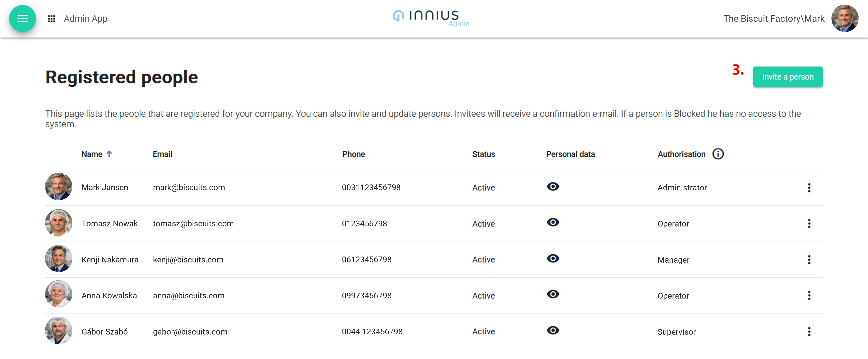The image size is (868, 359).
Task: Open the app grid launcher icon
Action: [x=51, y=19]
